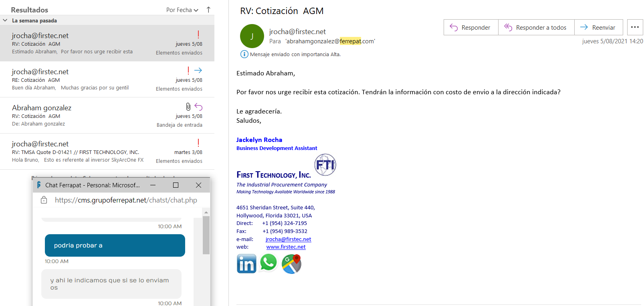Click the 'Resultados' heading
This screenshot has width=644, height=306.
[29, 10]
